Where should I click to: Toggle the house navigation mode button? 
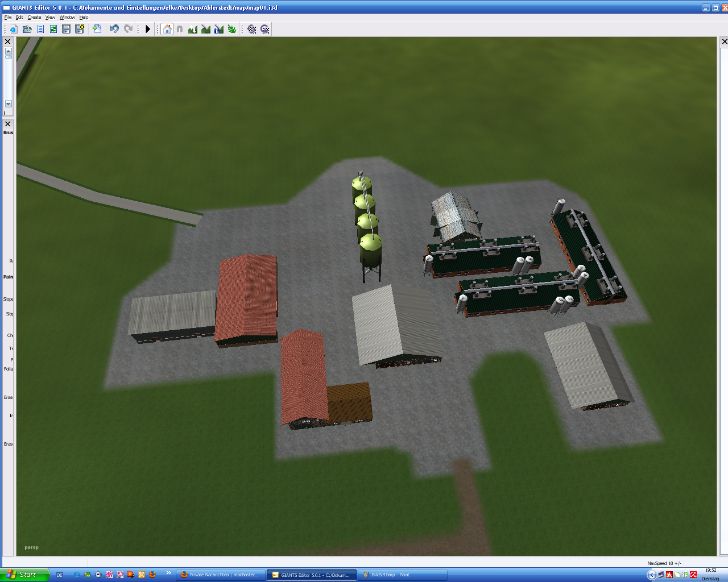[x=167, y=29]
